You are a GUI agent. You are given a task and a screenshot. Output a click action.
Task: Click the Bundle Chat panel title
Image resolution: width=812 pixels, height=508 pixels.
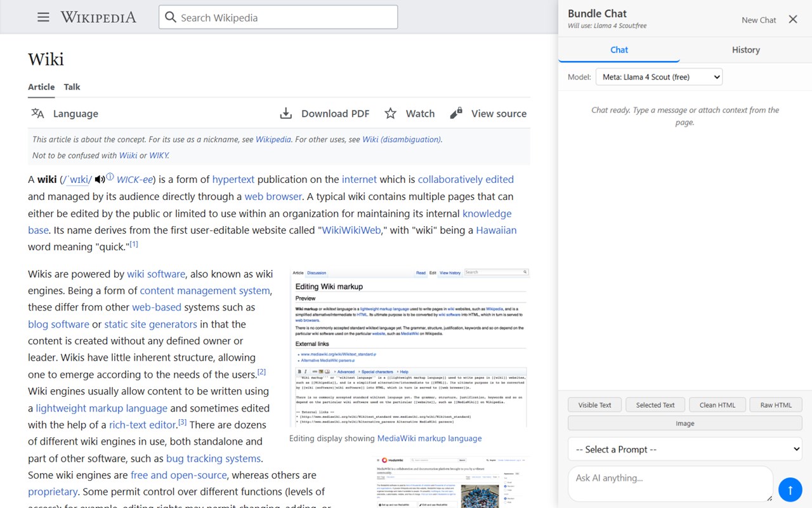(x=597, y=13)
